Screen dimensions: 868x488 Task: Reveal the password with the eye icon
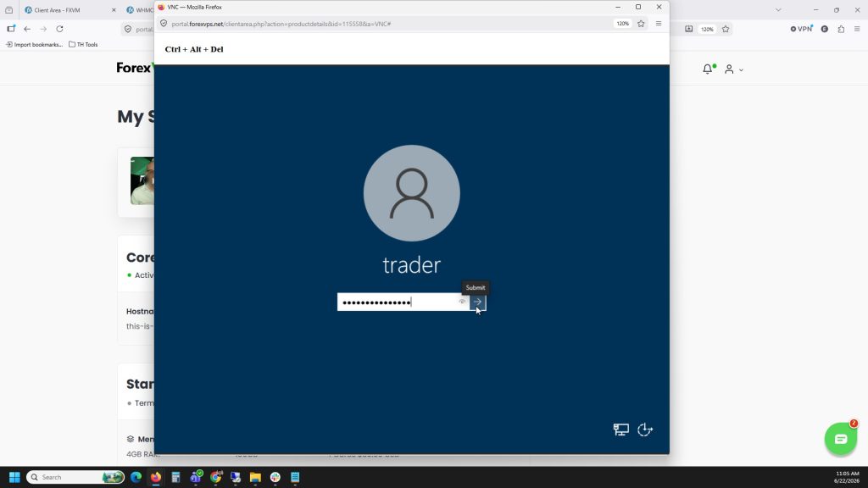click(x=462, y=302)
